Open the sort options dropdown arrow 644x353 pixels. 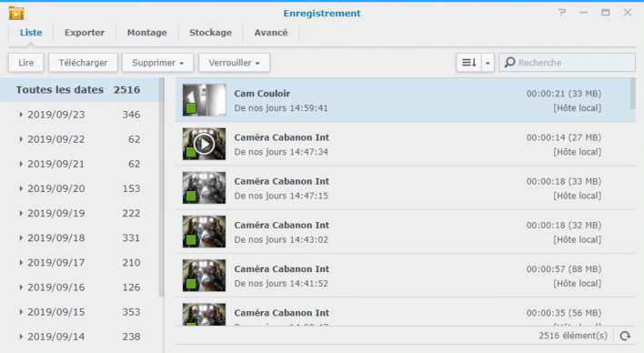point(488,63)
